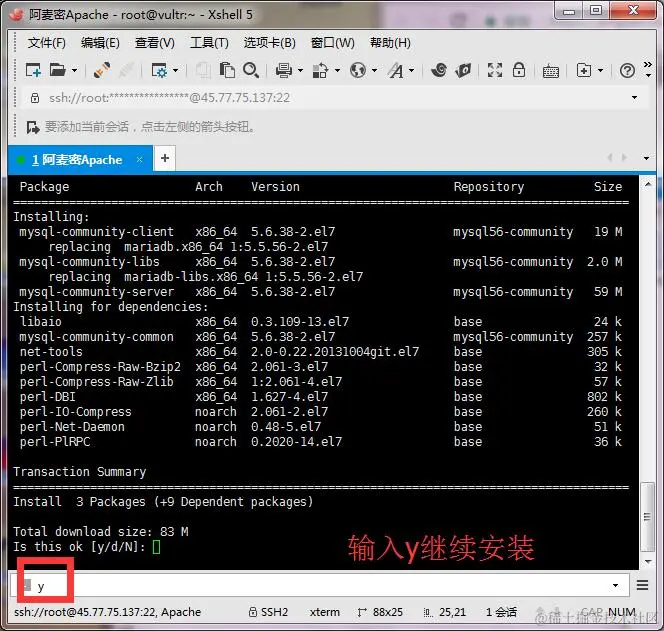Click the virtual keyboard icon
Image resolution: width=664 pixels, height=631 pixels.
tap(551, 71)
